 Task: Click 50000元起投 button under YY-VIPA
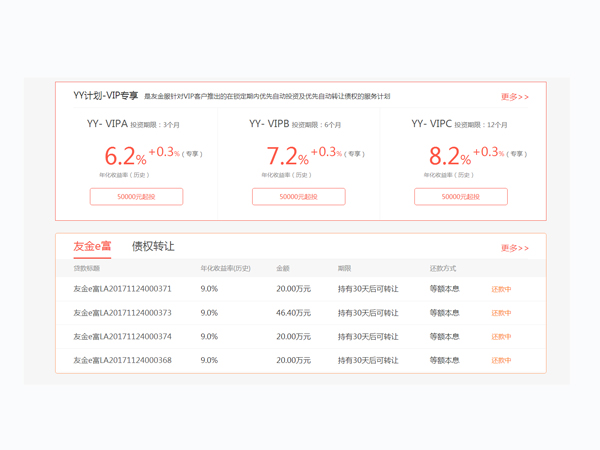(136, 197)
